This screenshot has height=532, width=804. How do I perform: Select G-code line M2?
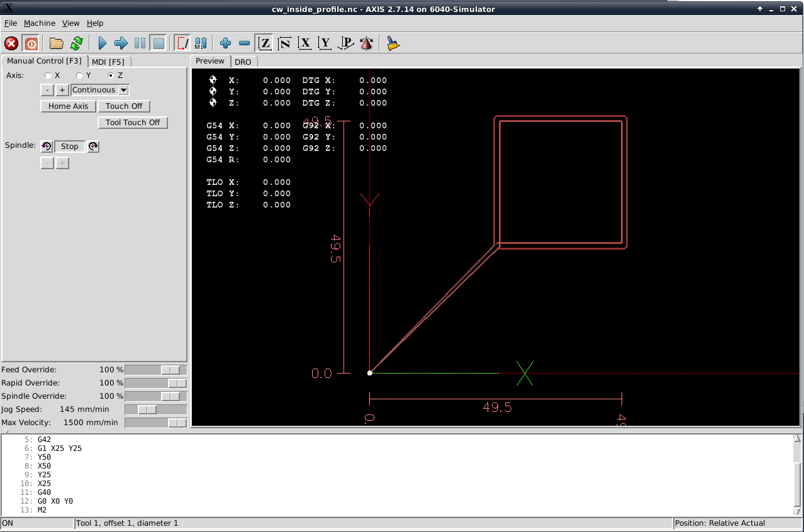click(42, 510)
